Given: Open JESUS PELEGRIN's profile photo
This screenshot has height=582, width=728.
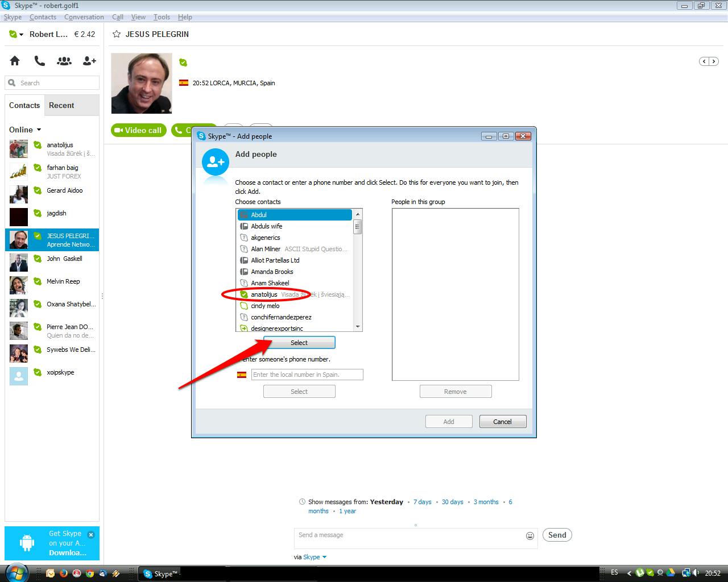Looking at the screenshot, I should coord(142,84).
